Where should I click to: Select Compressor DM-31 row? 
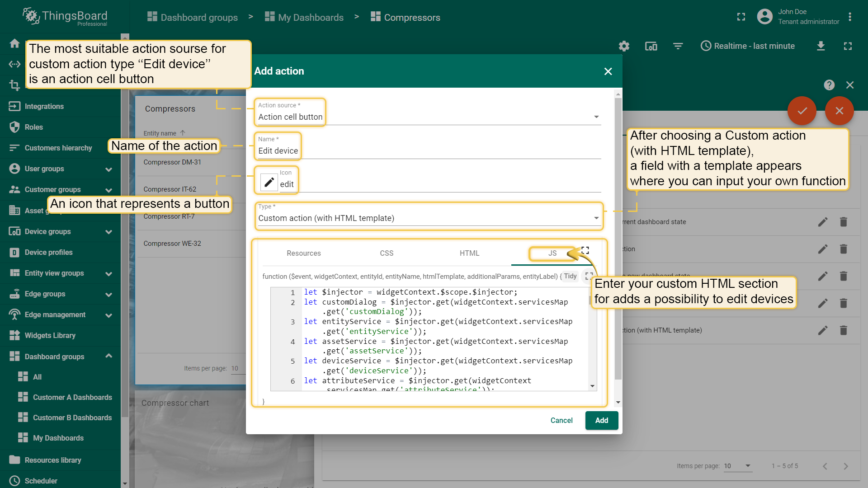coord(191,162)
